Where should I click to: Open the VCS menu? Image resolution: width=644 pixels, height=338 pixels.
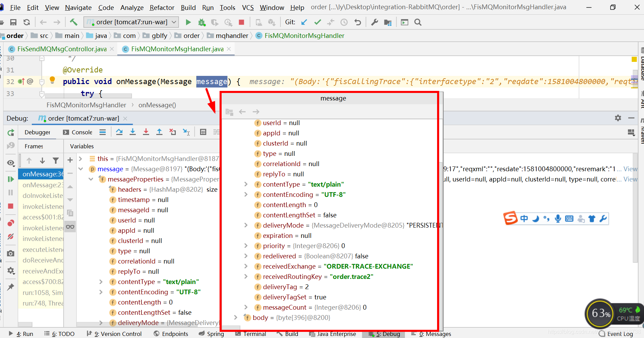pyautogui.click(x=248, y=8)
